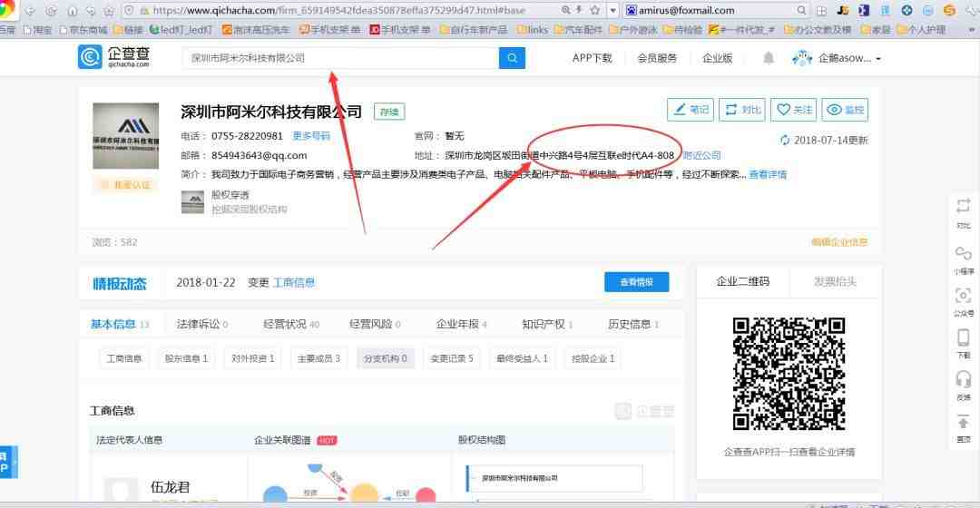Open APP下载 in the top navigation
Viewport: 980px width, 508px height.
pos(592,58)
